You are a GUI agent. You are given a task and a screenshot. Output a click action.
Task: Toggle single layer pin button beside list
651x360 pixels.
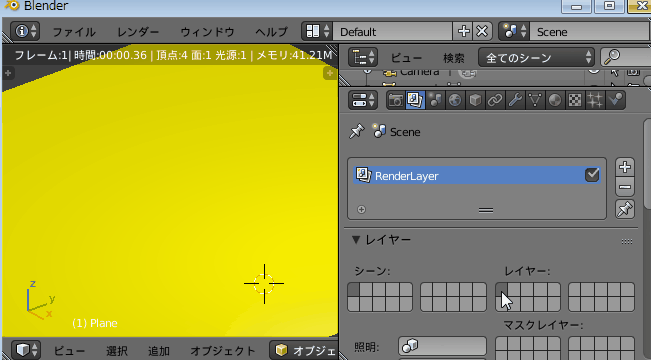tap(624, 209)
